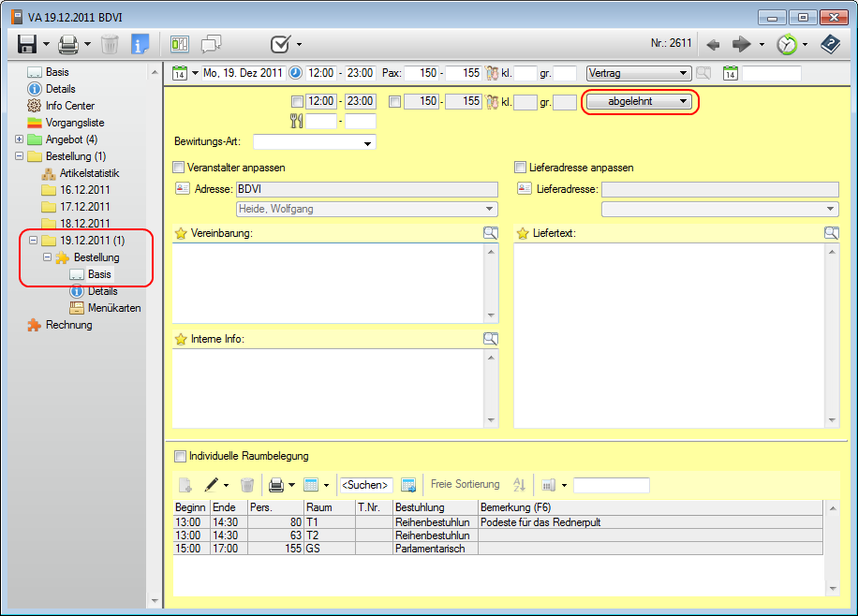
Task: Click the speech bubble notes icon
Action: pos(212,44)
